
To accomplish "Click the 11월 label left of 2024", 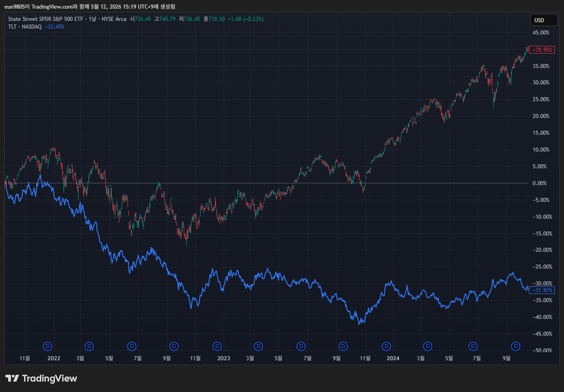I will [365, 358].
